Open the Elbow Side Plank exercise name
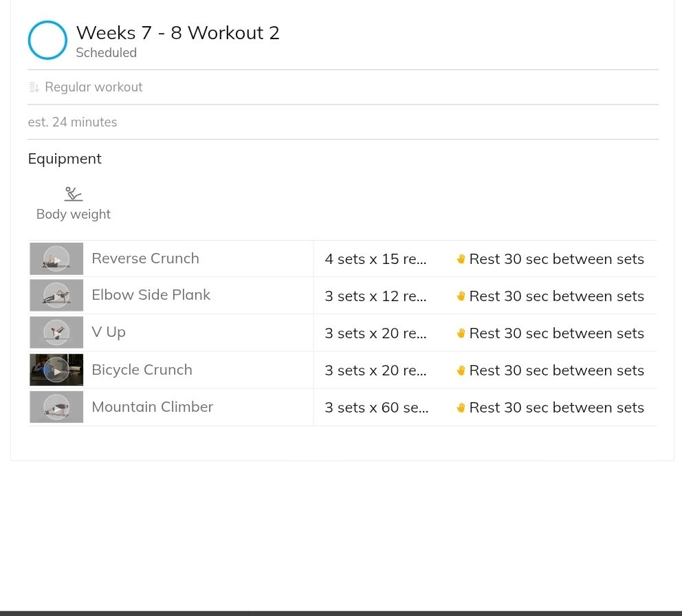Screen dimensions: 682x616 tap(151, 295)
